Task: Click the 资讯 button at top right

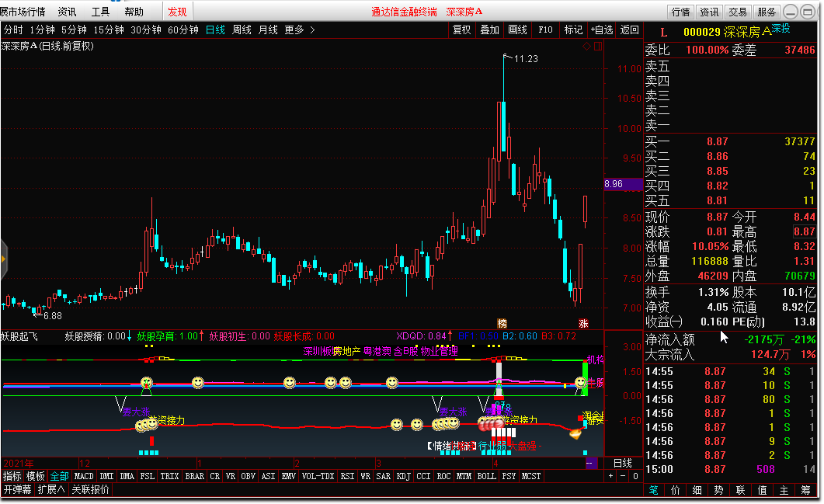Action: pos(709,12)
